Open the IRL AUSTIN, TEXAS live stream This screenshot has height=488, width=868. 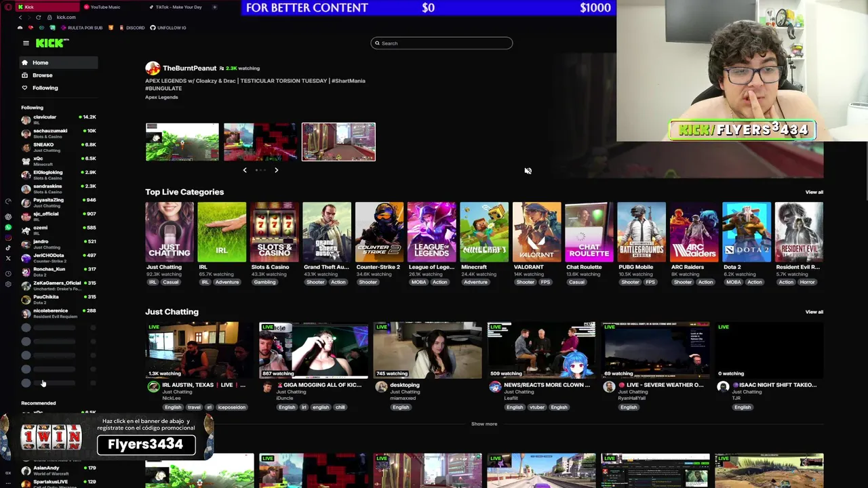199,350
